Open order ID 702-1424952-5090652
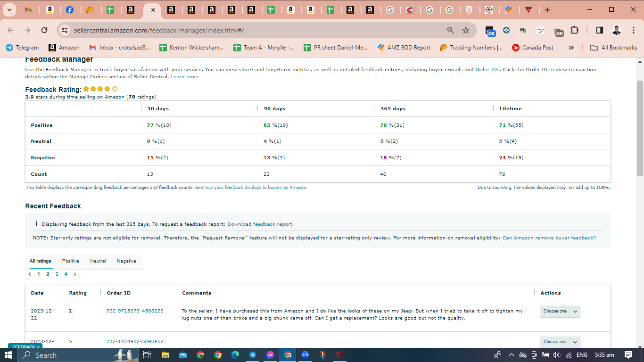The width and height of the screenshot is (644, 362). click(135, 342)
